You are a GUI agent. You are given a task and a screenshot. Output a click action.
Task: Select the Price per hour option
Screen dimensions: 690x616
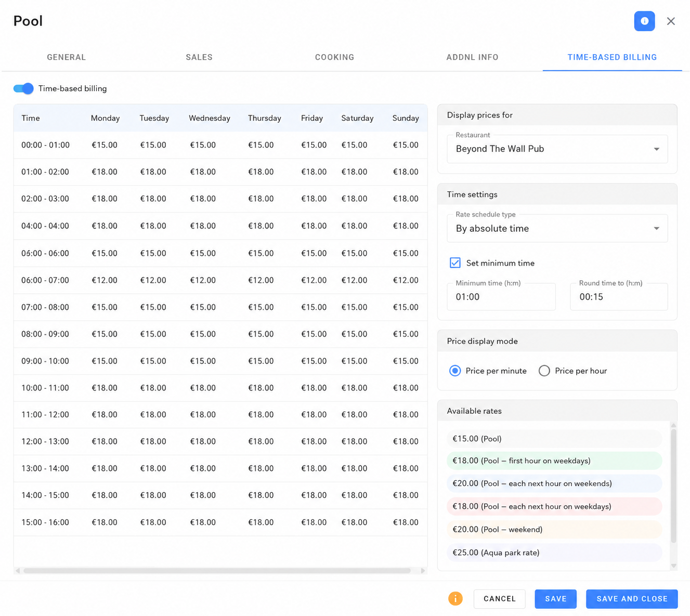[x=544, y=371]
